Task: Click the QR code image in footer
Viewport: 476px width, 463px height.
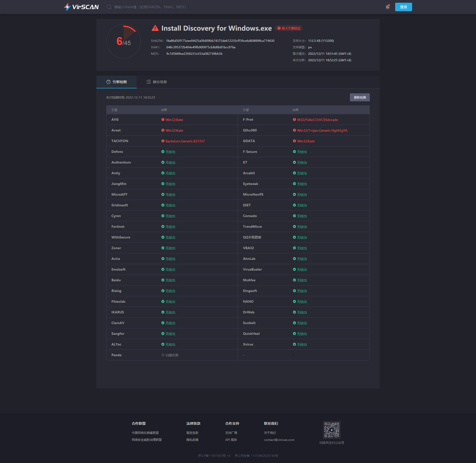Action: click(332, 430)
